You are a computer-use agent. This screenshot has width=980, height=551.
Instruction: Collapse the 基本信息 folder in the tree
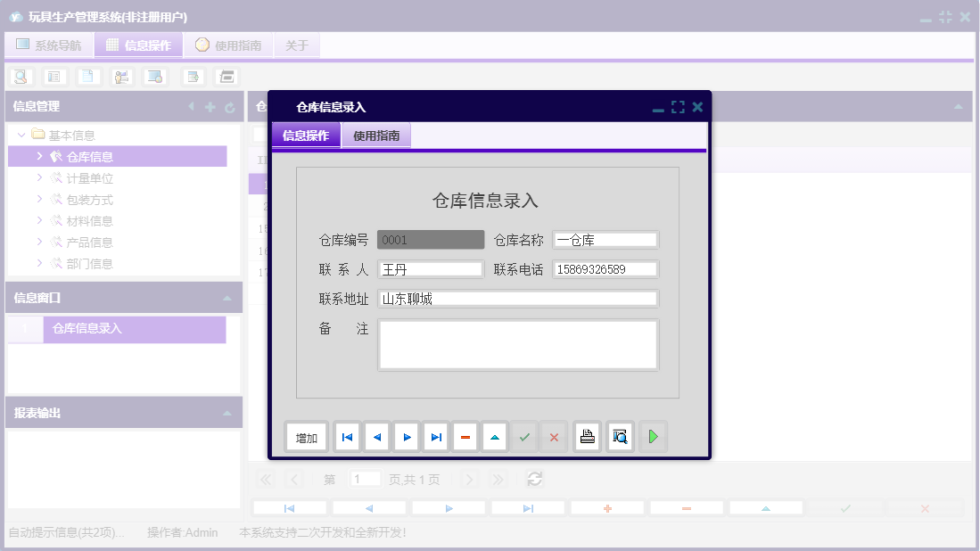click(x=20, y=134)
